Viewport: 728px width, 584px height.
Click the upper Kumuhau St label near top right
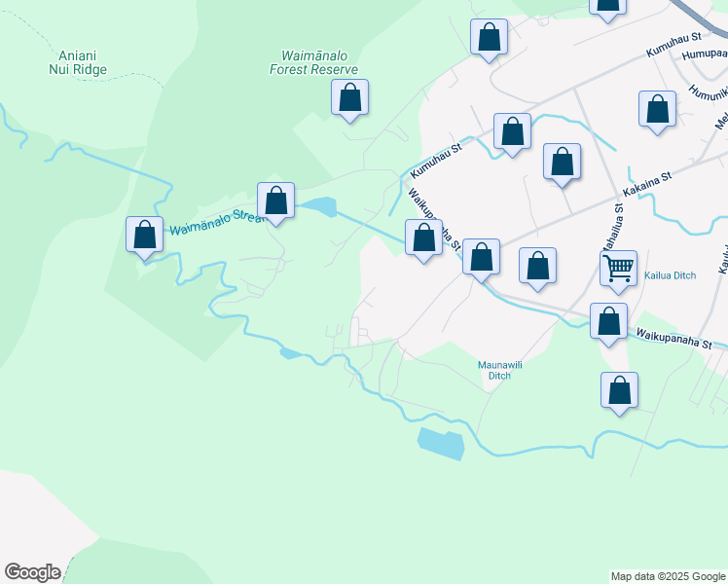click(673, 44)
